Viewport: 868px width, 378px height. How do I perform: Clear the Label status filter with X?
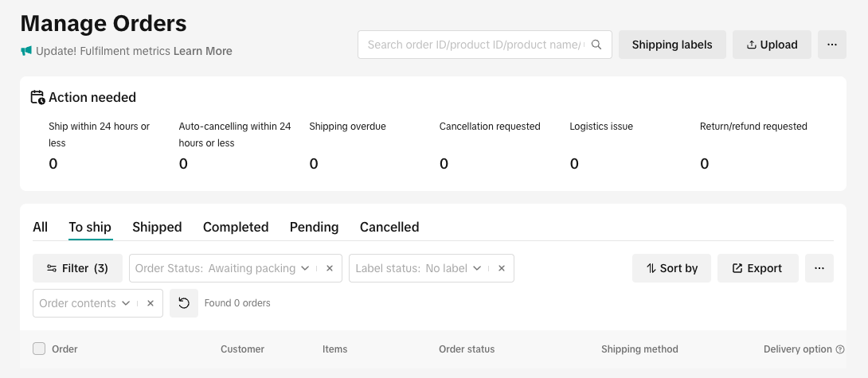(x=502, y=268)
